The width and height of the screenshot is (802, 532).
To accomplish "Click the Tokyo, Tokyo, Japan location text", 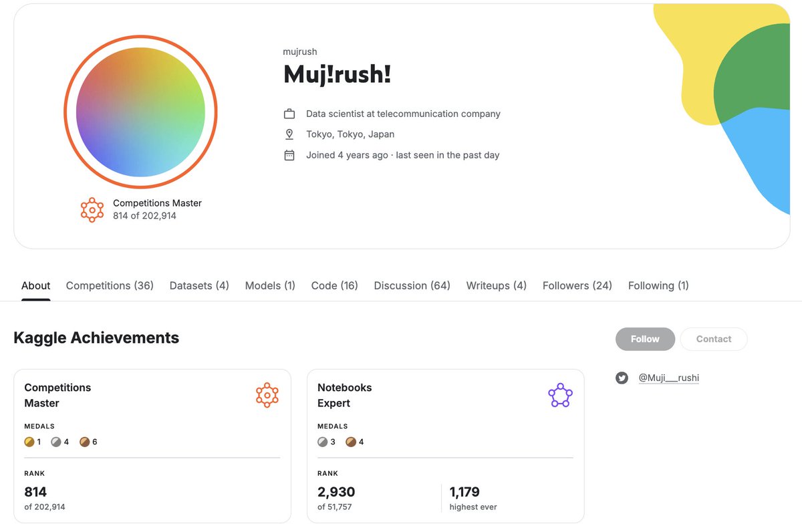I will click(x=350, y=134).
